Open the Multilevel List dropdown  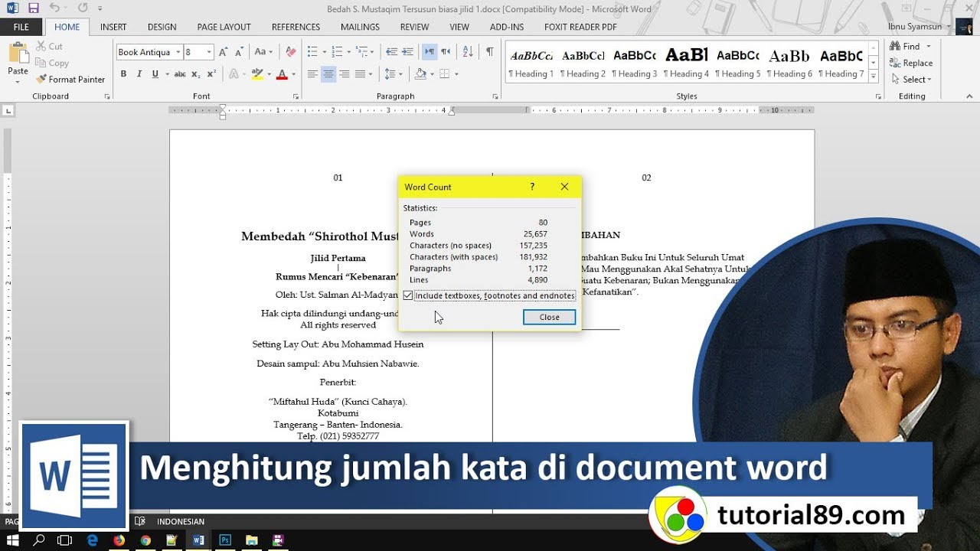365,52
